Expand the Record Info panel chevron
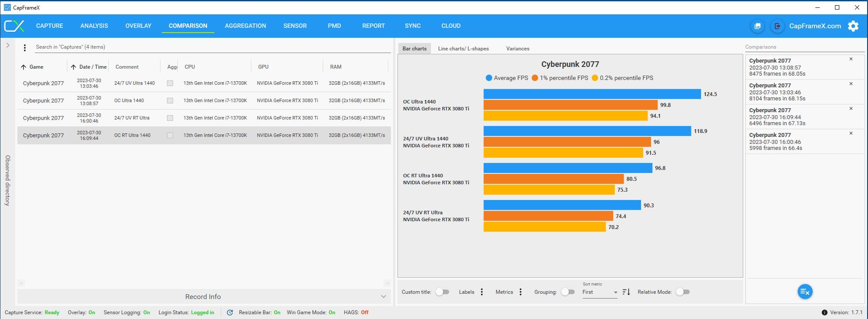This screenshot has width=868, height=319. (384, 297)
